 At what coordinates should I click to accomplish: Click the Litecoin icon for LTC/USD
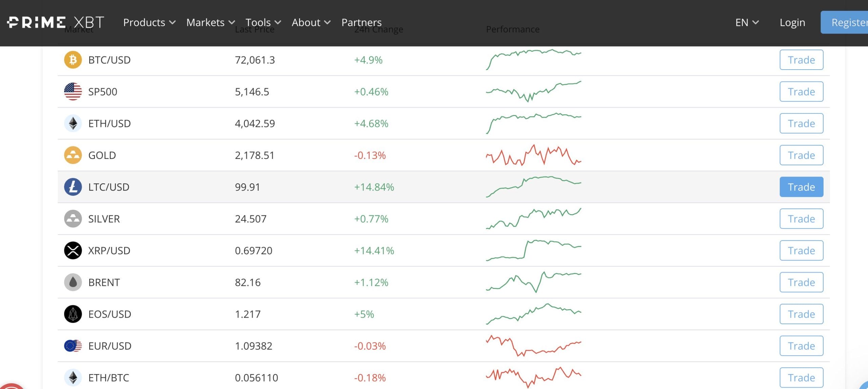(73, 187)
